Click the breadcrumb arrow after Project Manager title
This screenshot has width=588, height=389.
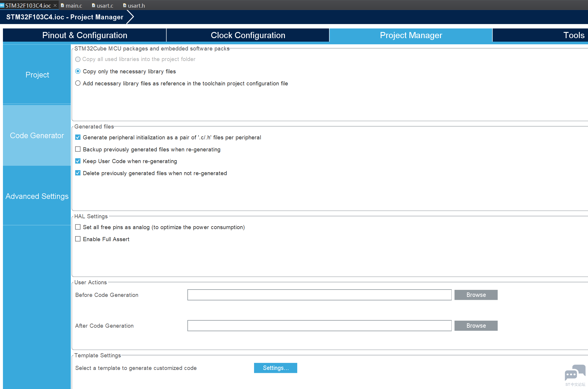(130, 17)
